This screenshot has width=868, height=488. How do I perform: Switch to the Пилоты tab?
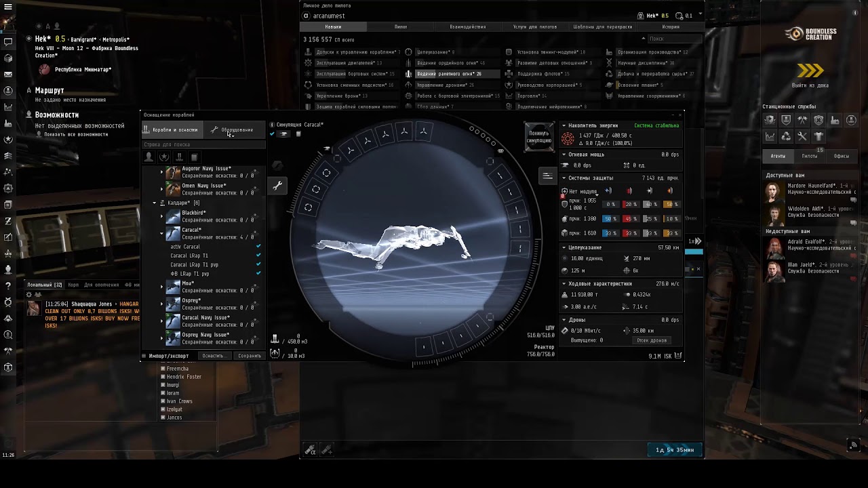(810, 156)
